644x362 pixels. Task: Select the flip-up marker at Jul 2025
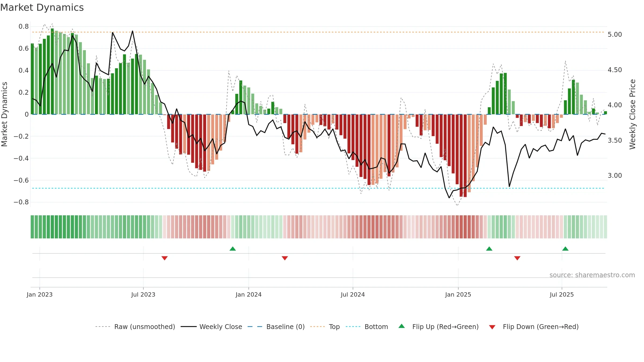pos(565,249)
